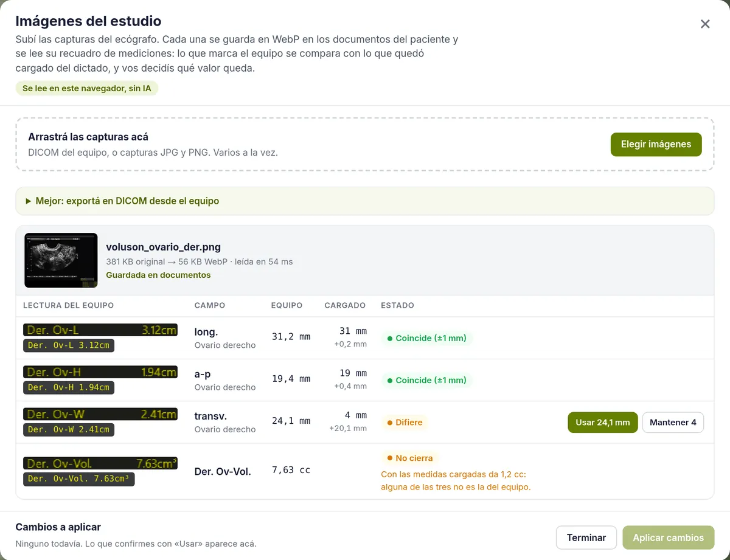Click the Elegir imágenes button

click(x=656, y=145)
